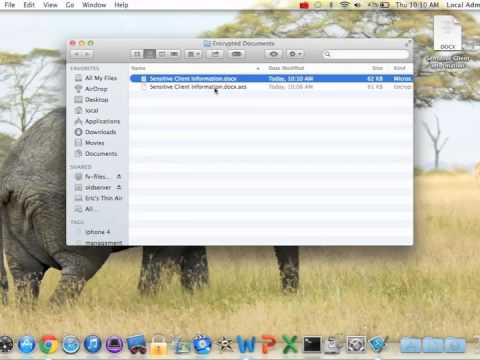Launch Microsoft PowerPoint from the Dock
Image resolution: width=480 pixels, height=360 pixels.
269,344
